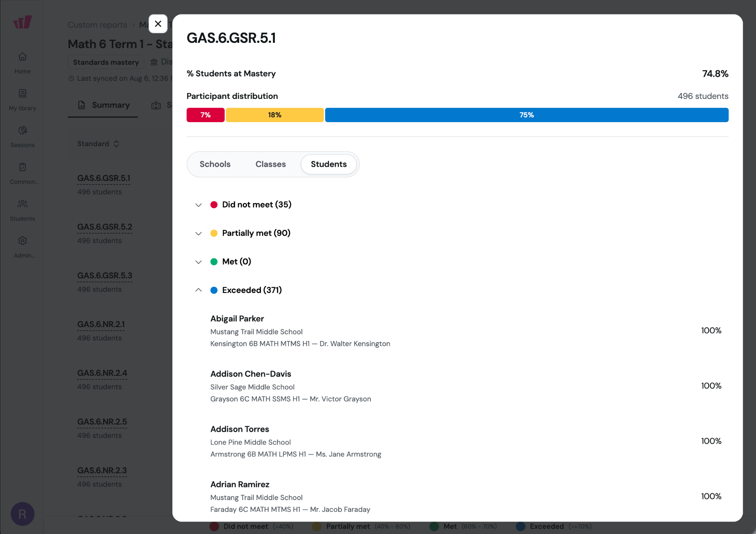
Task: Switch to the Classes tab
Action: [x=271, y=164]
